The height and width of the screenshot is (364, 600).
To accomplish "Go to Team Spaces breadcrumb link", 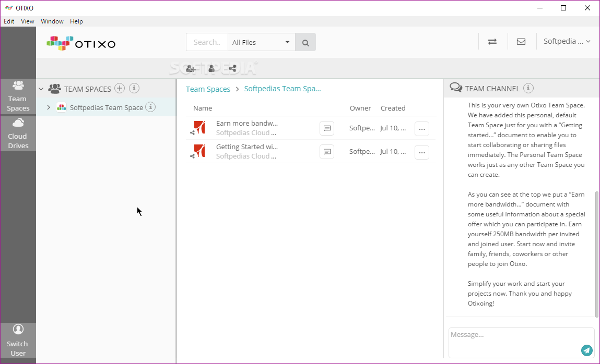I will [208, 89].
